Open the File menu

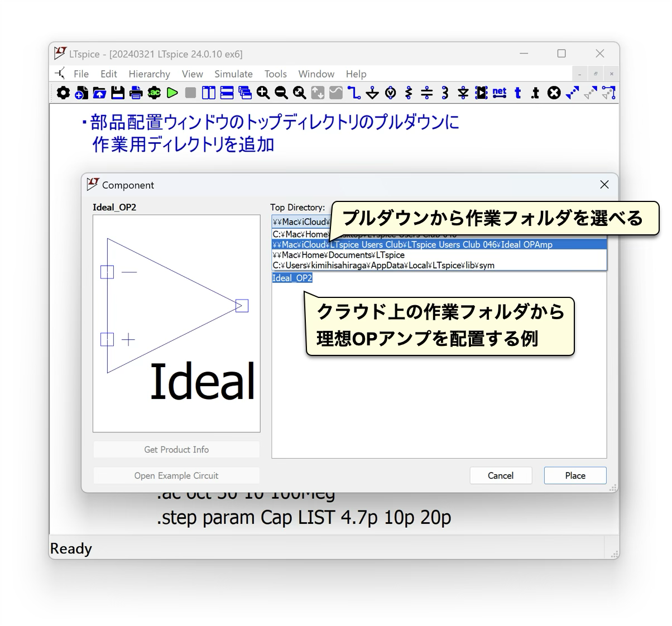point(81,74)
